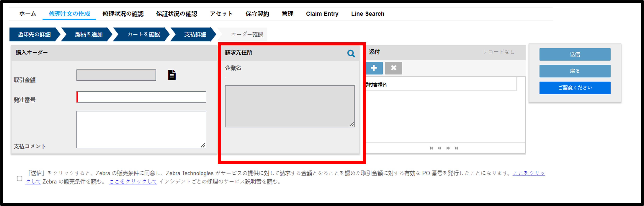Click the billing address search magnifier icon
Image resolution: width=644 pixels, height=206 pixels.
(x=351, y=53)
